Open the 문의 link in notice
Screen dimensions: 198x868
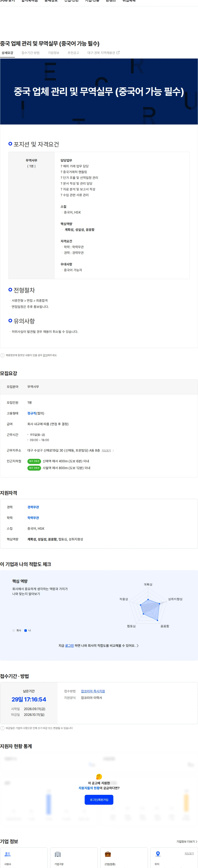(45, 355)
